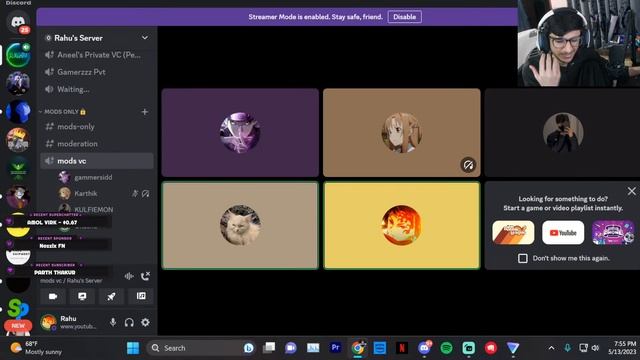Turn on camera in voice panel
The width and height of the screenshot is (640, 360).
pos(53,296)
